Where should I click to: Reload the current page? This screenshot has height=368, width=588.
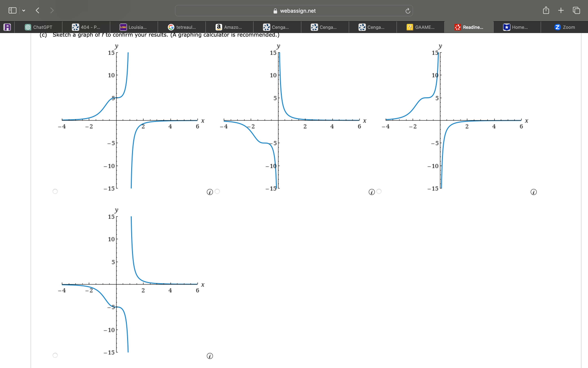coord(408,11)
